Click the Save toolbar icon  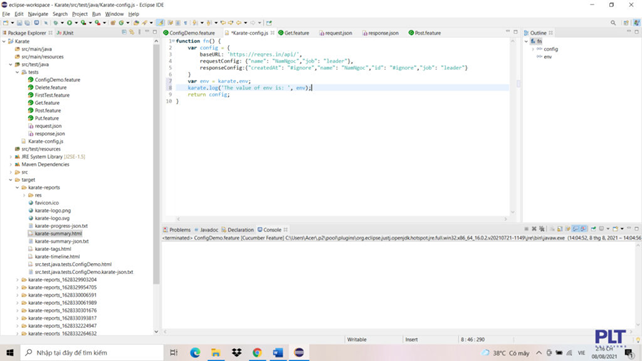click(x=19, y=23)
